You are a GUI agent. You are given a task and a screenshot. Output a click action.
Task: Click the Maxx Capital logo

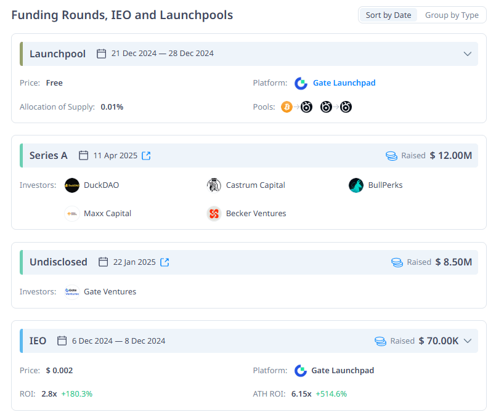tap(72, 214)
